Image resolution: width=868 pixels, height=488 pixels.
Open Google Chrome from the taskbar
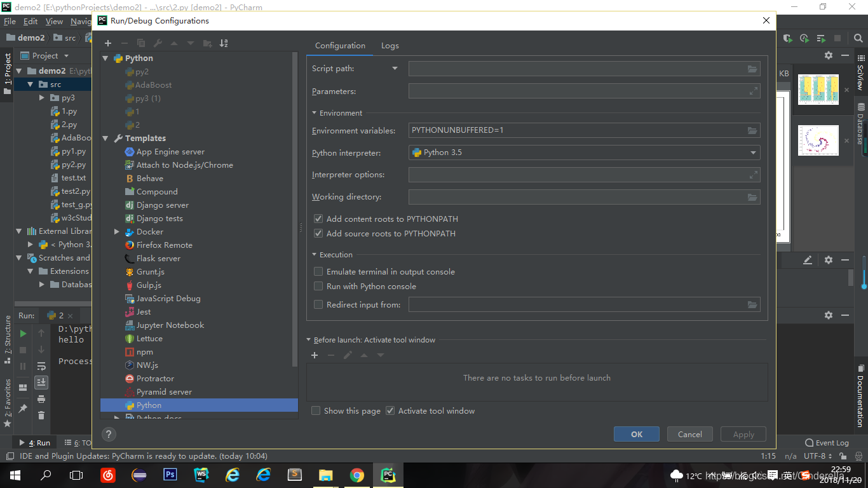(x=356, y=475)
